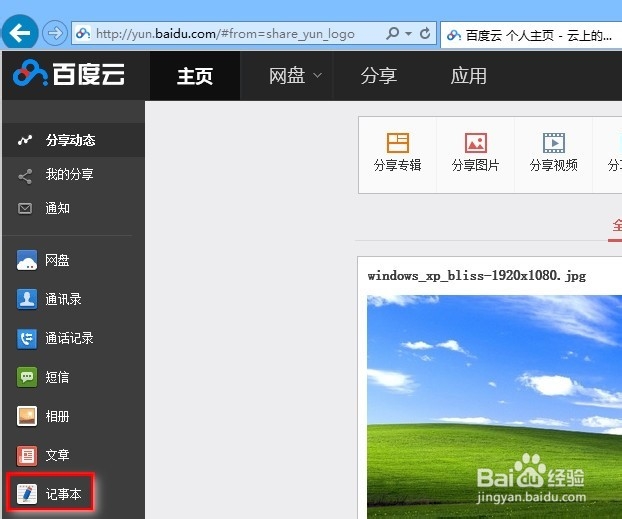622x519 pixels.
Task: Click the refresh icon in address bar
Action: [x=425, y=33]
